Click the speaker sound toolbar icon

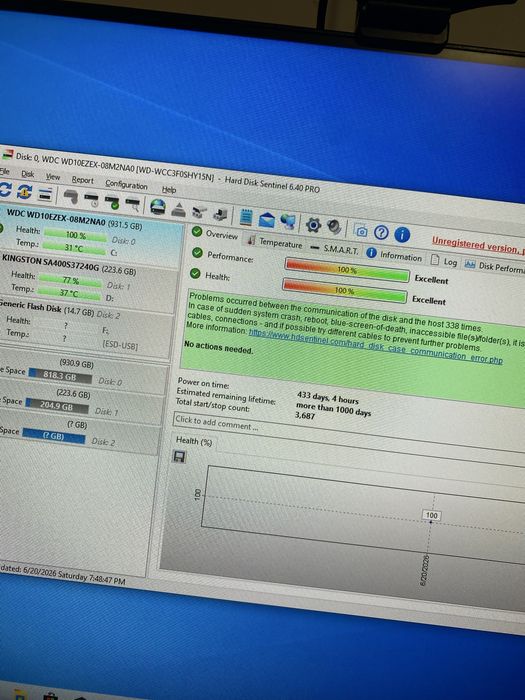tap(334, 227)
